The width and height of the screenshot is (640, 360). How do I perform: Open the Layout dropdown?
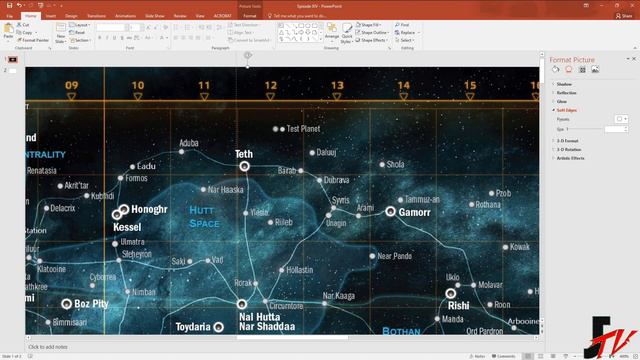coord(80,25)
